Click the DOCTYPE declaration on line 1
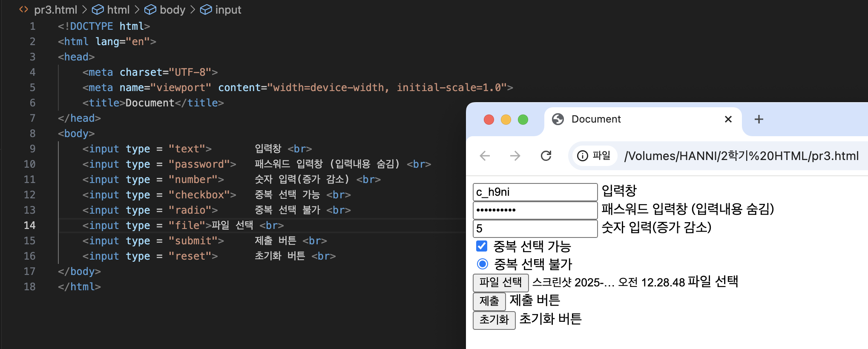868x349 pixels. click(104, 26)
